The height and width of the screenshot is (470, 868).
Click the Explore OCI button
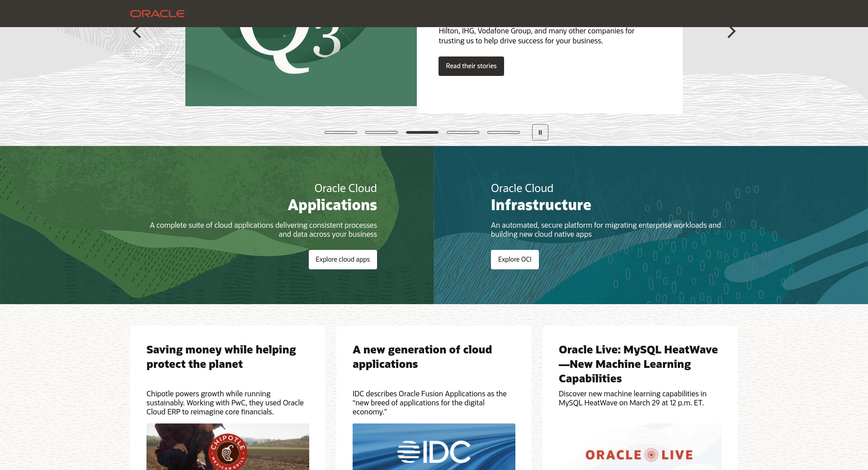(515, 259)
